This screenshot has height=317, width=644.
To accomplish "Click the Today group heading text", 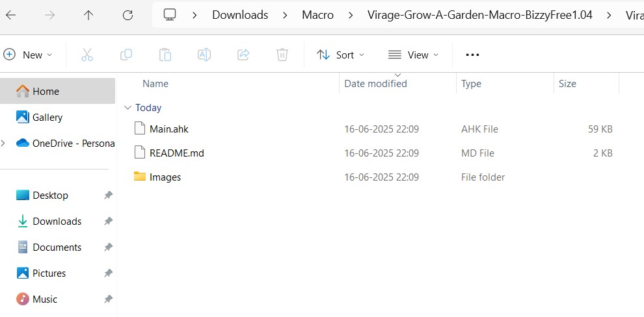I will 148,107.
